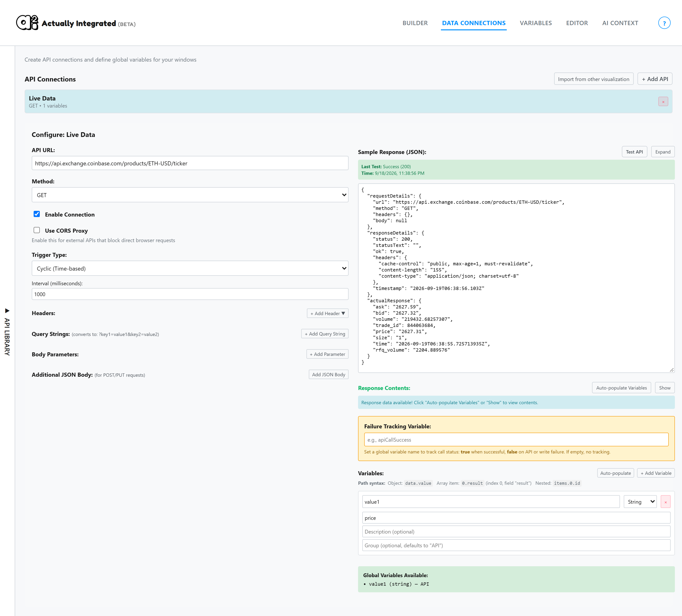Select the DATA CONNECTIONS tab
Viewport: 682px width, 616px height.
coord(474,23)
